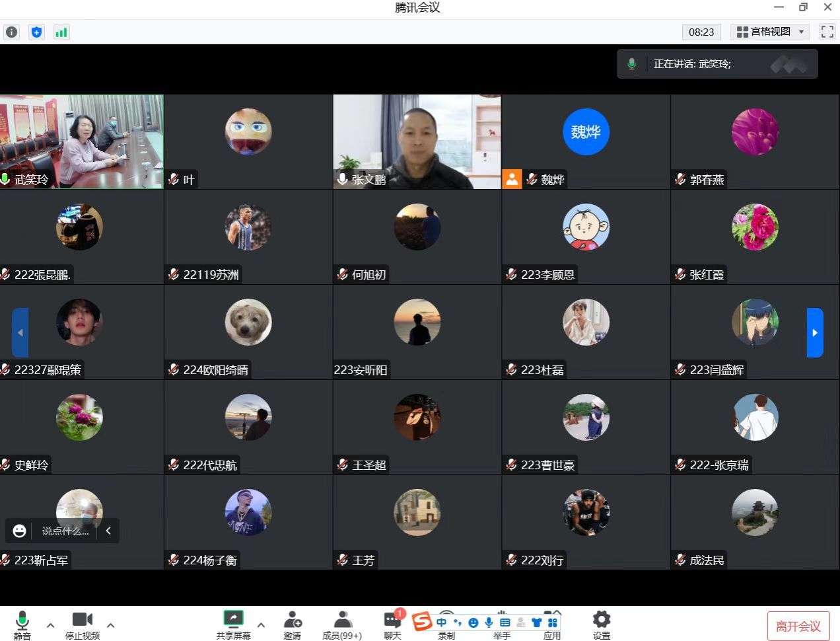The width and height of the screenshot is (840, 641).
Task: Click the muted mic icon of 何旭初
Action: (342, 274)
